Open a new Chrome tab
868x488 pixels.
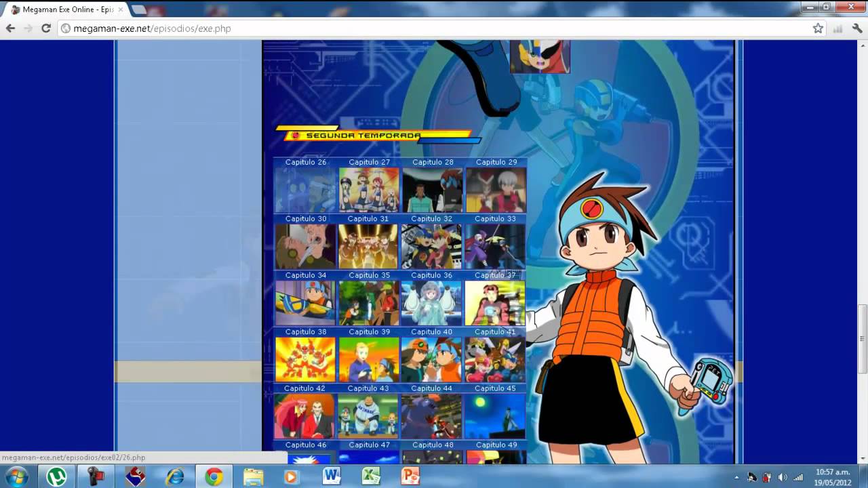[x=139, y=9]
